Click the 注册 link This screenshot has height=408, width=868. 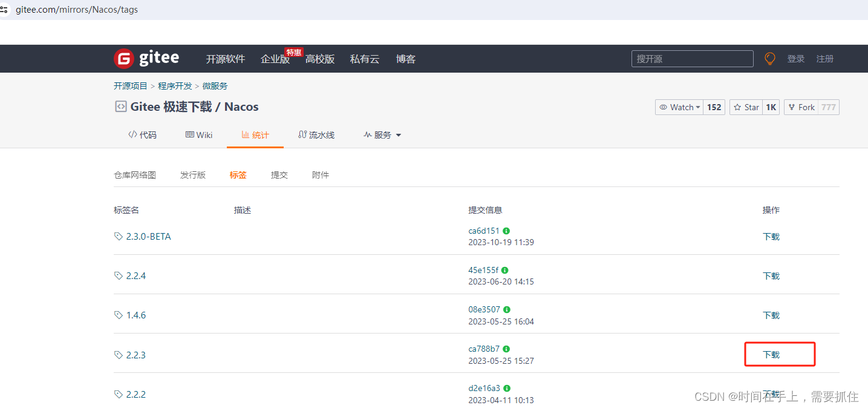[x=825, y=59]
